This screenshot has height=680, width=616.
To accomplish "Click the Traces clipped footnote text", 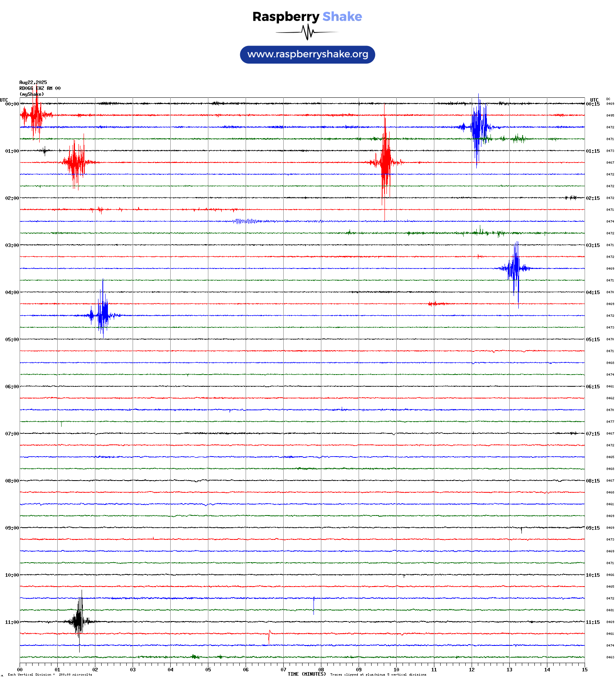I will pos(378,675).
